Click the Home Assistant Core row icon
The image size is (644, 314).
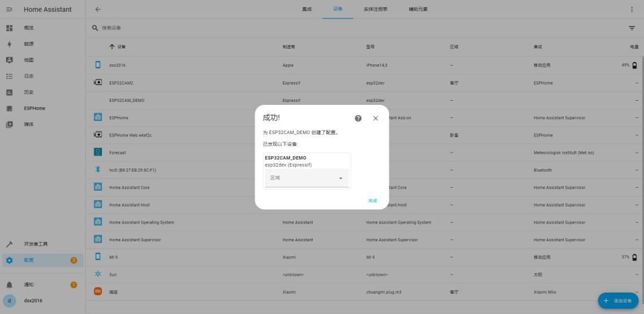(98, 187)
